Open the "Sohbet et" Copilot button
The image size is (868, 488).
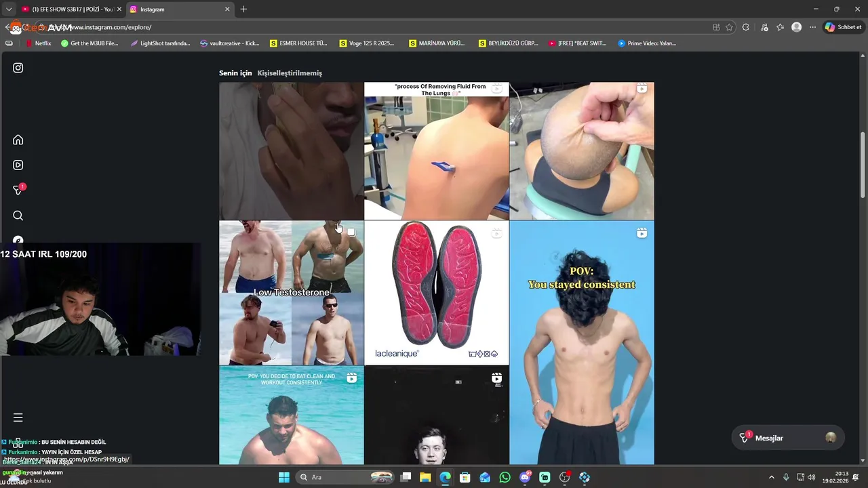(843, 27)
